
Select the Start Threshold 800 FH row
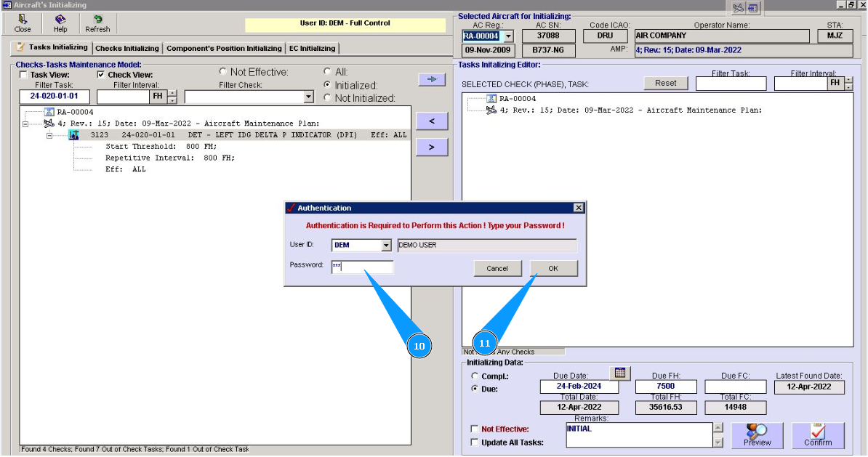(x=161, y=147)
